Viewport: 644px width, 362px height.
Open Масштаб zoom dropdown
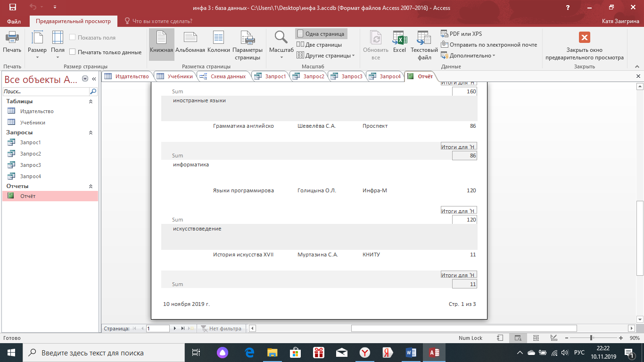point(281,45)
